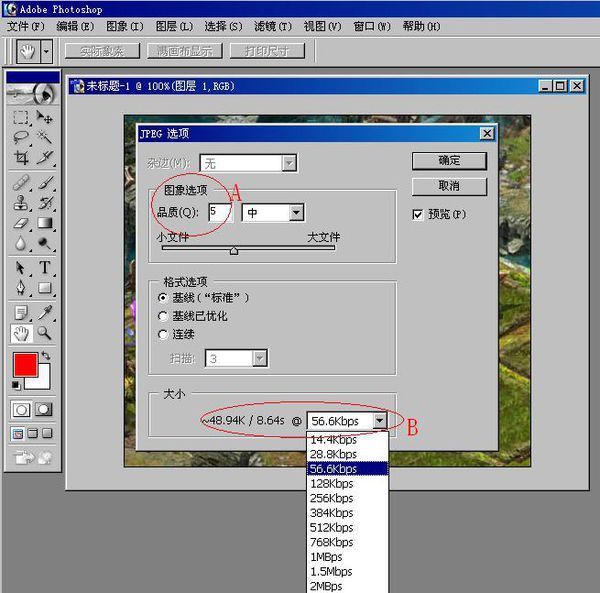This screenshot has width=600, height=593.
Task: Switch to Standard edit mode
Action: [21, 410]
